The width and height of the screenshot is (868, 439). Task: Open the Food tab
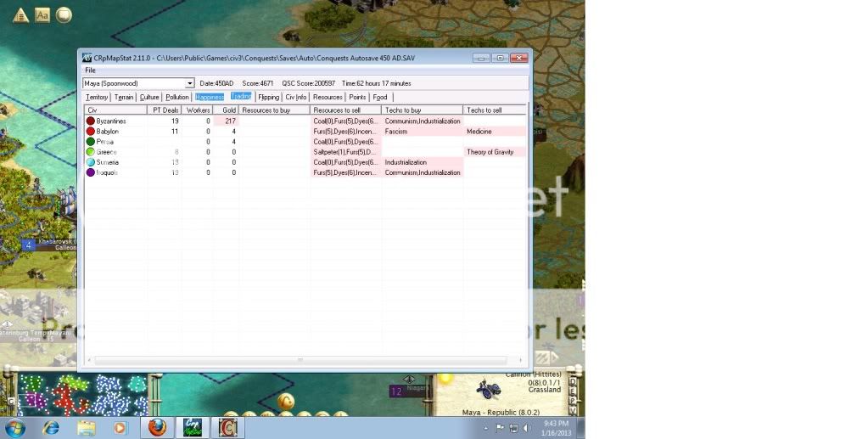tap(380, 97)
